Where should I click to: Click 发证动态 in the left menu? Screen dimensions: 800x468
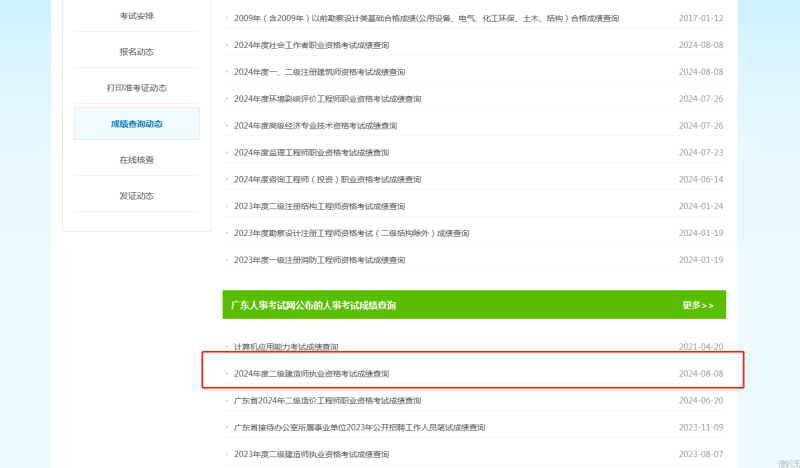pyautogui.click(x=137, y=196)
